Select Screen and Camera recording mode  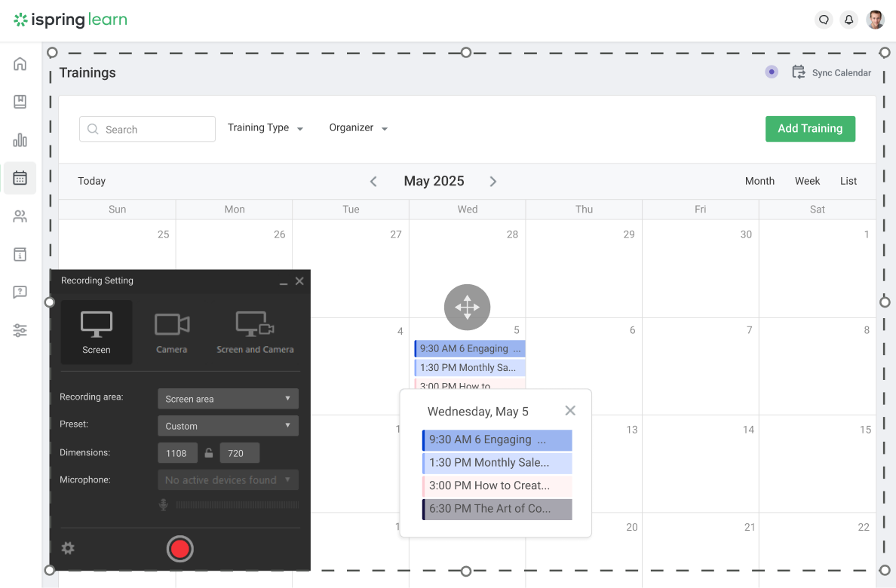click(256, 332)
